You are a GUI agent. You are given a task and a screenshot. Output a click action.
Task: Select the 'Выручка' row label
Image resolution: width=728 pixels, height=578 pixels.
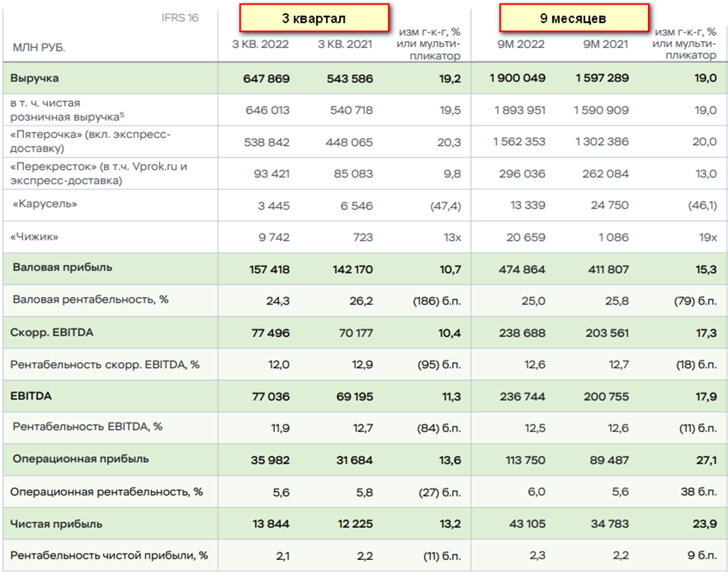click(34, 78)
